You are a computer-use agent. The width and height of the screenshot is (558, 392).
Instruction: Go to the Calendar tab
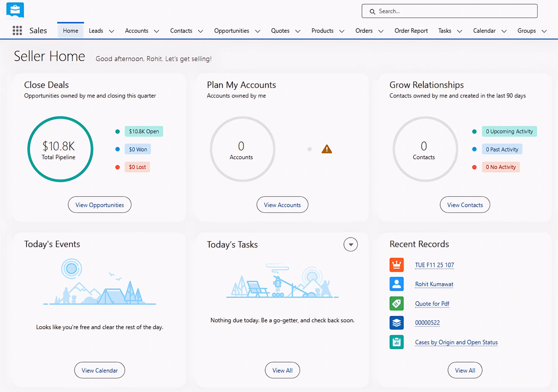click(484, 31)
